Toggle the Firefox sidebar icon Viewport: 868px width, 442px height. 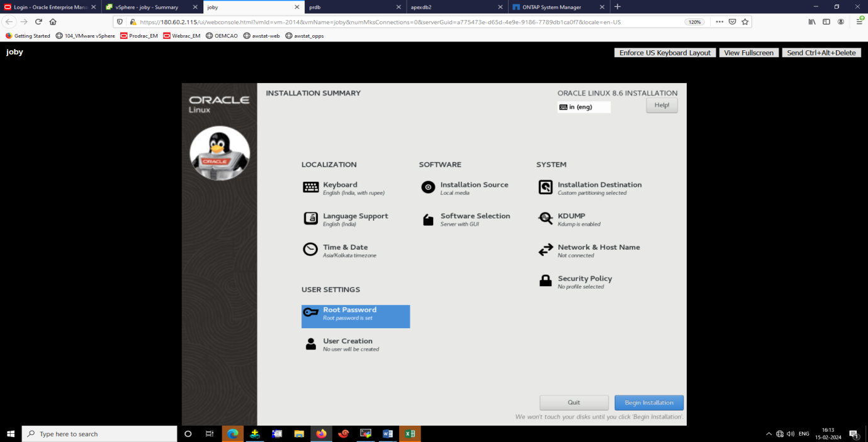pos(826,21)
